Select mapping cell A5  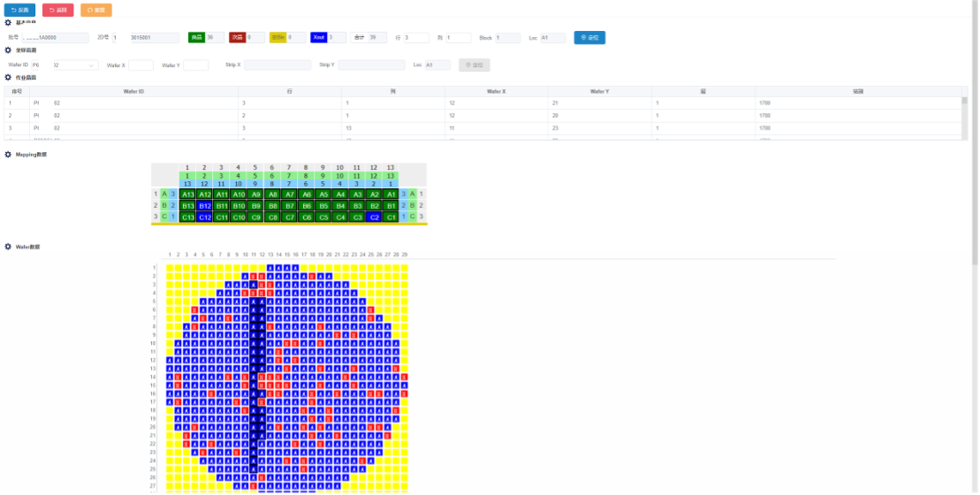coord(323,194)
